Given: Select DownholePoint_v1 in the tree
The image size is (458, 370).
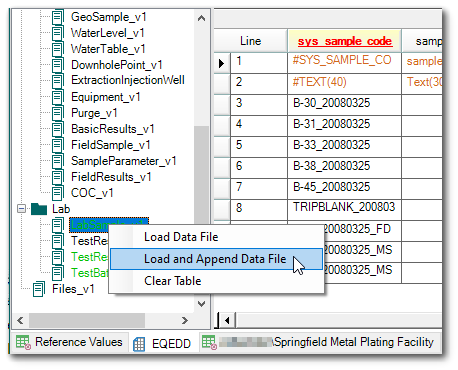Looking at the screenshot, I should coord(117,65).
